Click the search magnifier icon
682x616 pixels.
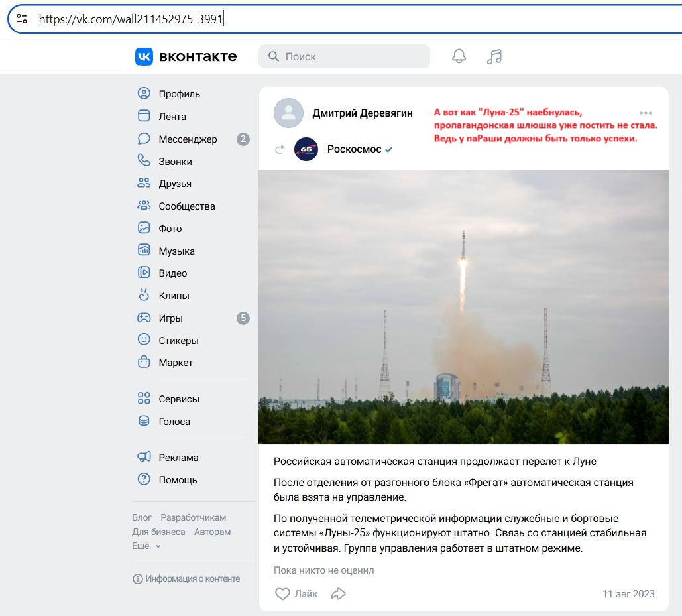pyautogui.click(x=274, y=56)
